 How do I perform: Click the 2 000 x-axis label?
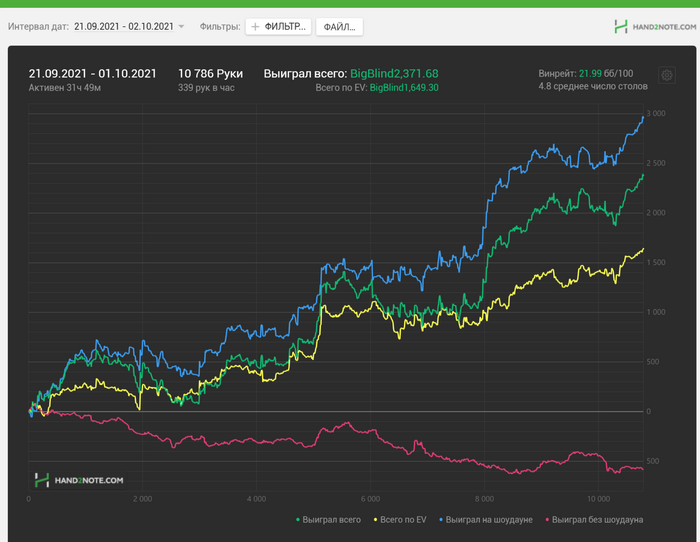[x=142, y=499]
